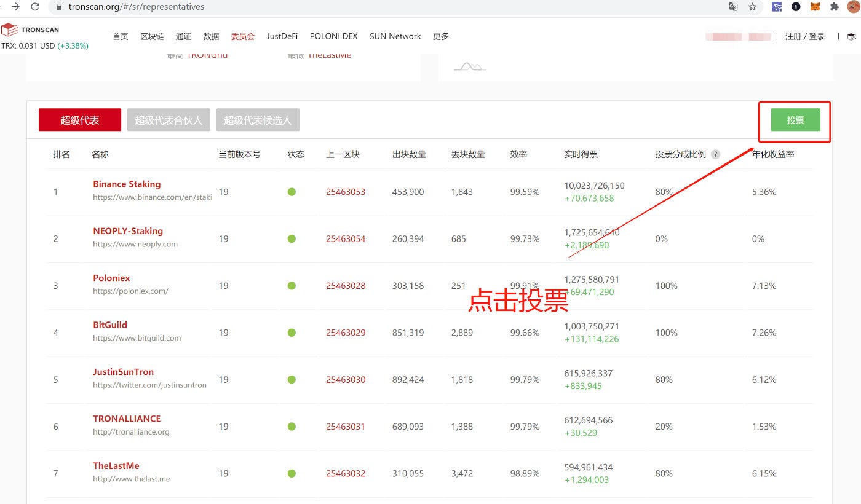The width and height of the screenshot is (861, 504).
Task: Click the cube icon next to login
Action: pos(851,37)
